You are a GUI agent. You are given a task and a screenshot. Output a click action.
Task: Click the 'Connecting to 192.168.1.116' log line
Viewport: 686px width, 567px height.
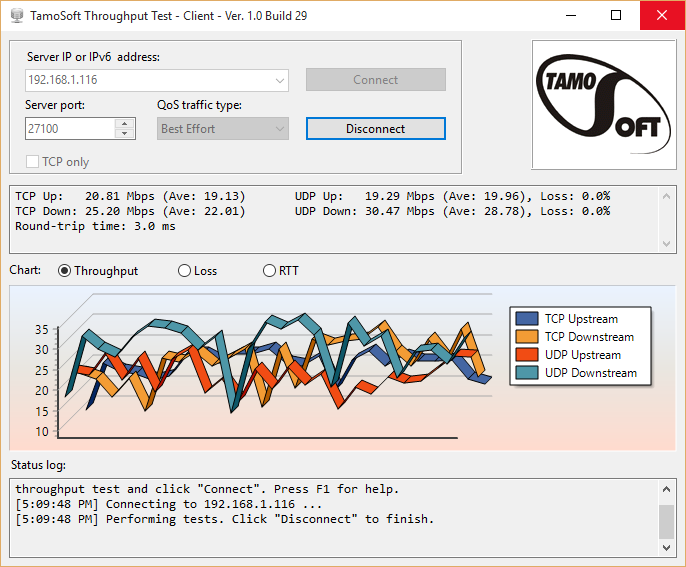click(x=169, y=504)
